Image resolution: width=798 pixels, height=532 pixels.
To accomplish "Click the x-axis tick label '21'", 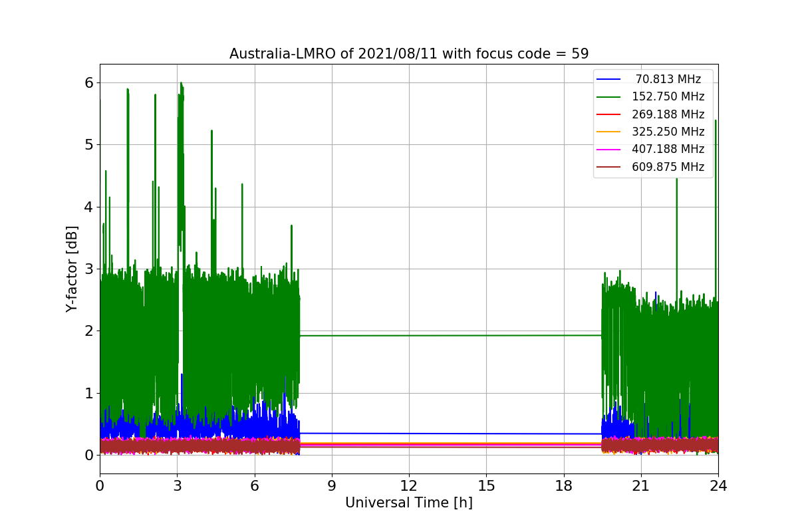I will click(x=641, y=486).
